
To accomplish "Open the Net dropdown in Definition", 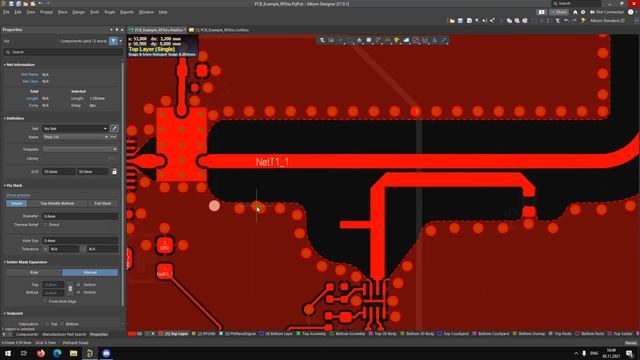I will (105, 129).
